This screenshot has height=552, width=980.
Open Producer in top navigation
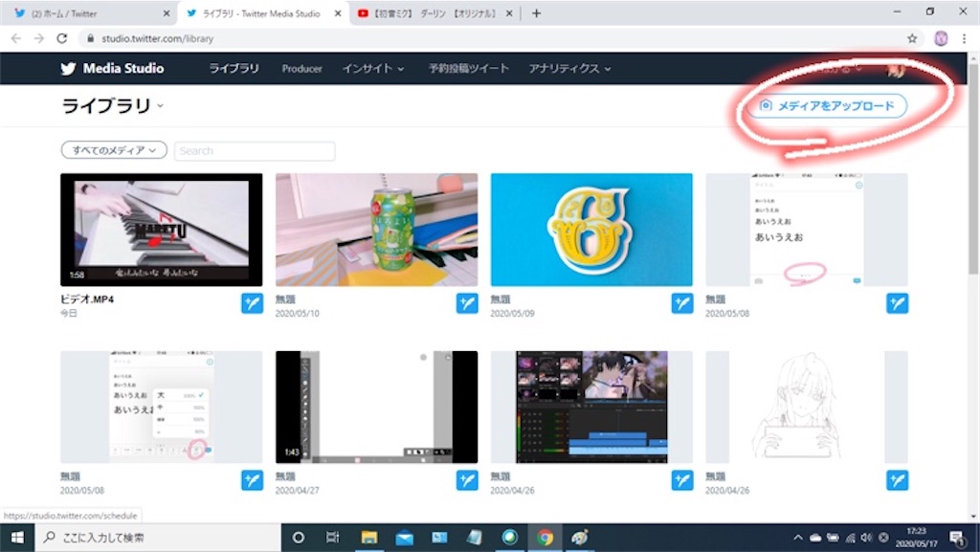click(x=301, y=69)
